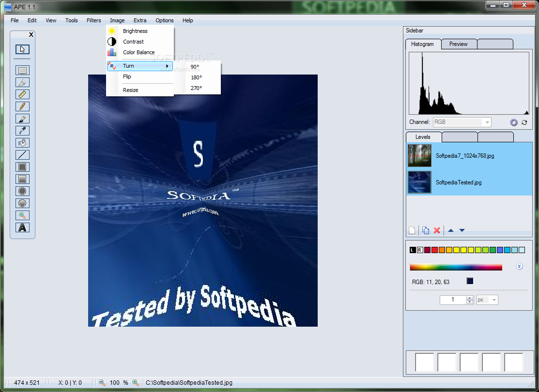
Task: Click the rainbow color spectrum bar
Action: 456,267
